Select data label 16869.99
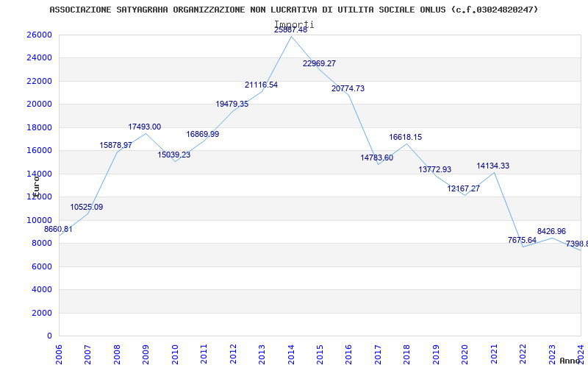 pos(203,134)
